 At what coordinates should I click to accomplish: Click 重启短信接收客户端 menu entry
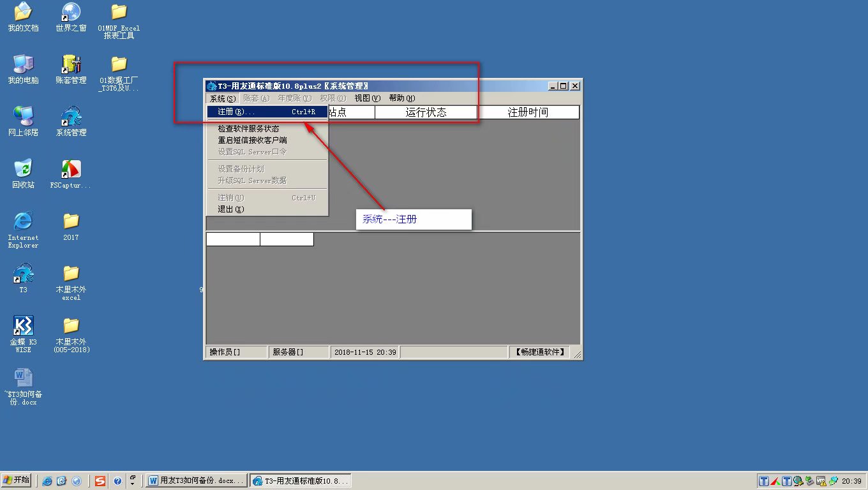[252, 140]
